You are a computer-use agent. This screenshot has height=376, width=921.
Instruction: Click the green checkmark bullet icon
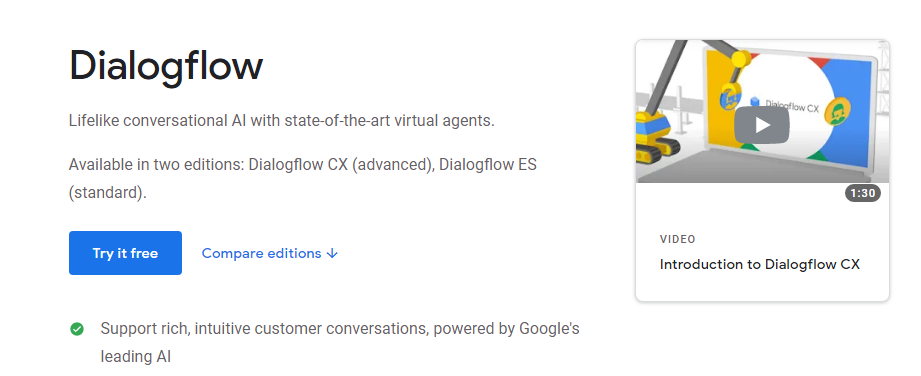(x=77, y=329)
